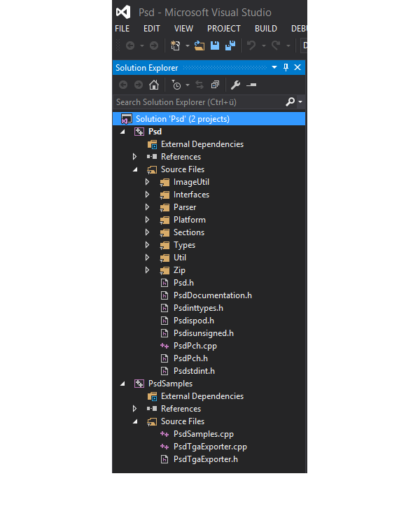The image size is (420, 518).
Task: Expand References under the Psd project
Action: pyautogui.click(x=134, y=157)
